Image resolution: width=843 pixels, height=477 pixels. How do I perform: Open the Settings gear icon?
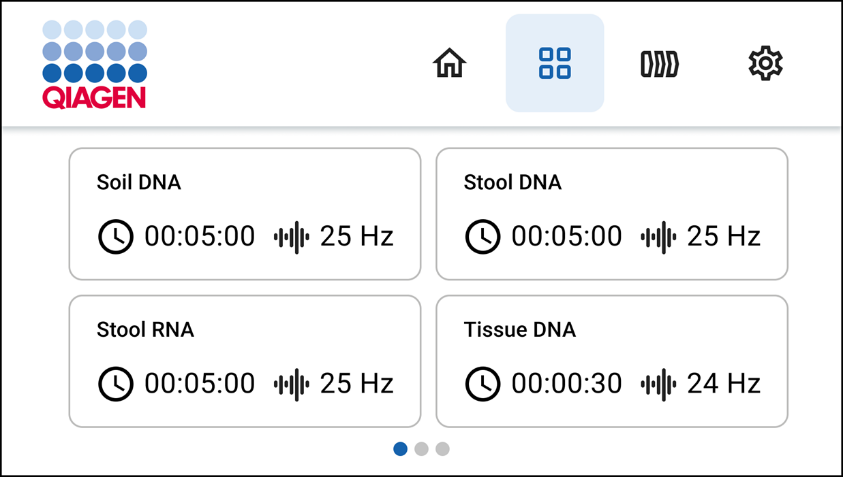pyautogui.click(x=765, y=63)
